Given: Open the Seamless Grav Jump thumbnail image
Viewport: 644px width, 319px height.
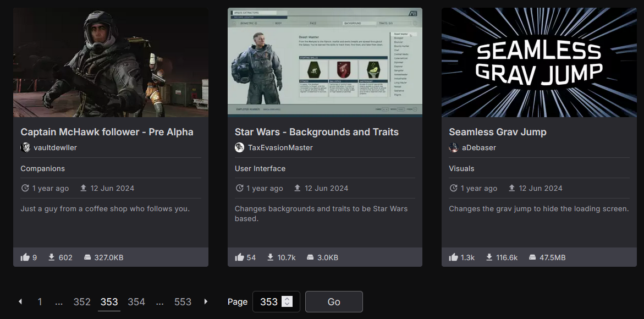Looking at the screenshot, I should (540, 62).
